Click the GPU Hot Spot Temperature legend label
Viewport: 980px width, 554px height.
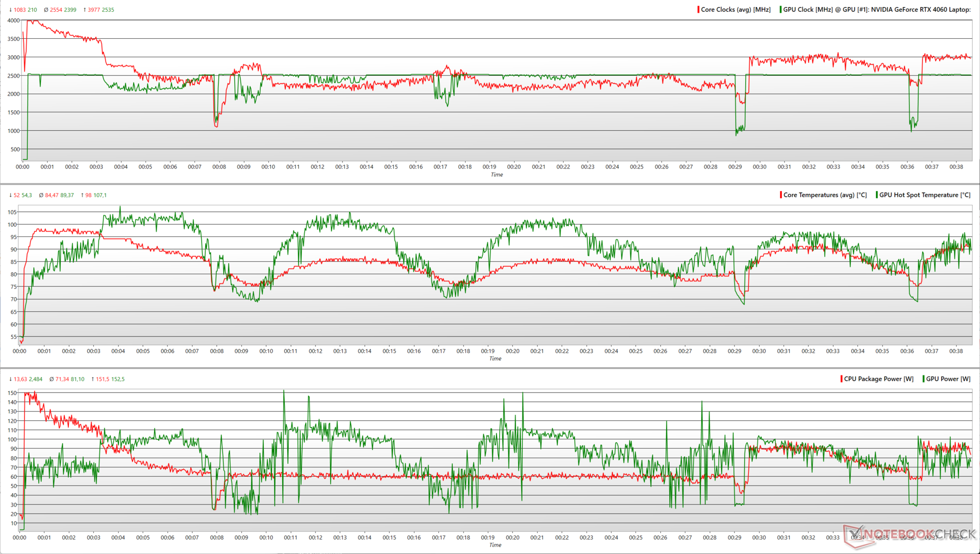click(x=924, y=195)
